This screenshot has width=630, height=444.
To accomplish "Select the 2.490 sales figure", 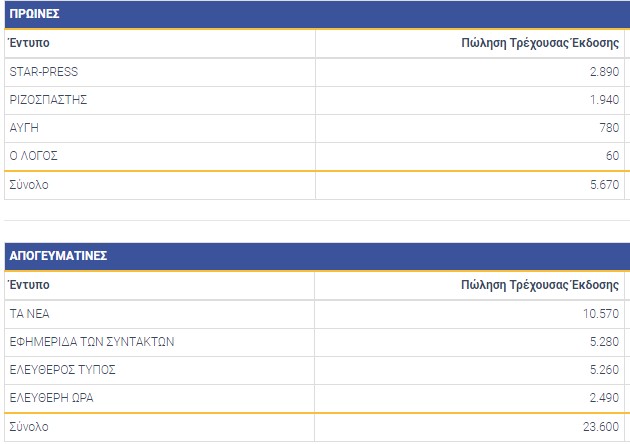I will 603,398.
